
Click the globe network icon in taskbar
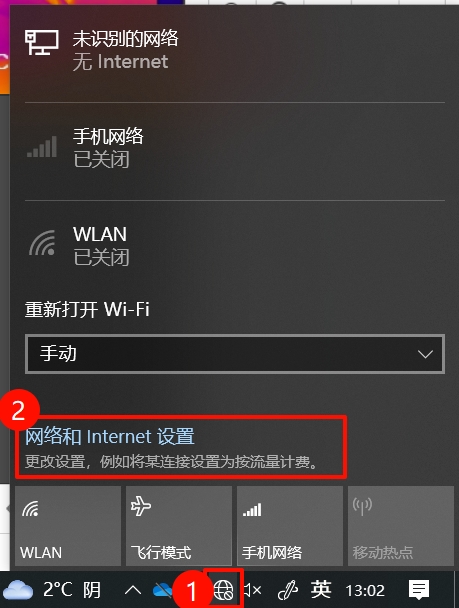click(x=224, y=591)
